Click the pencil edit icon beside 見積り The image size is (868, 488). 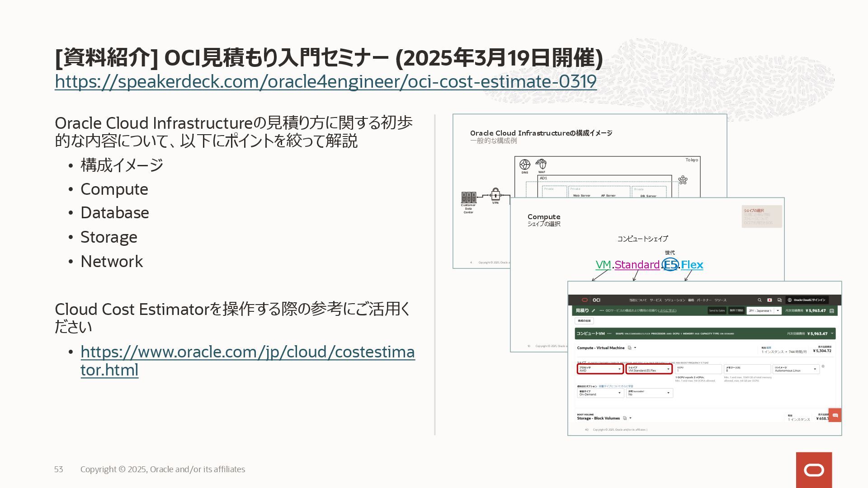click(594, 311)
